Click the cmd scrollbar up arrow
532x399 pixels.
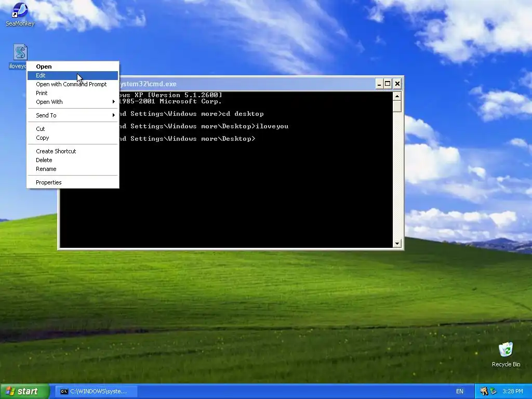(397, 96)
